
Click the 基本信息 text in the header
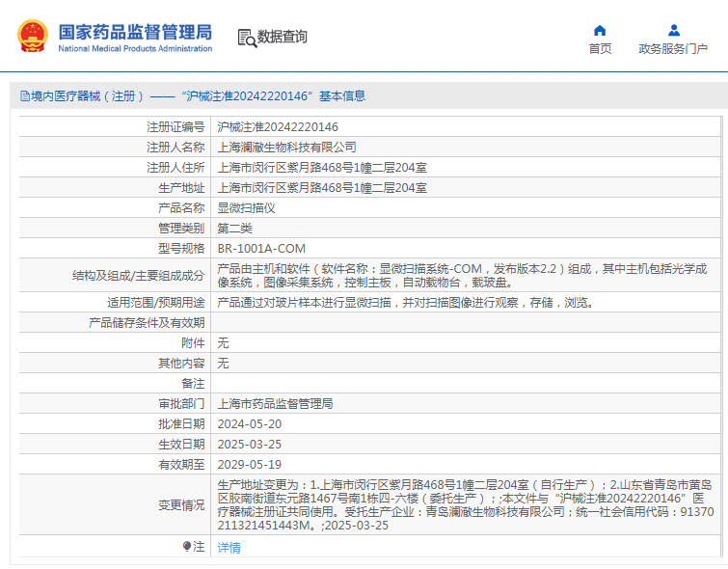click(342, 96)
